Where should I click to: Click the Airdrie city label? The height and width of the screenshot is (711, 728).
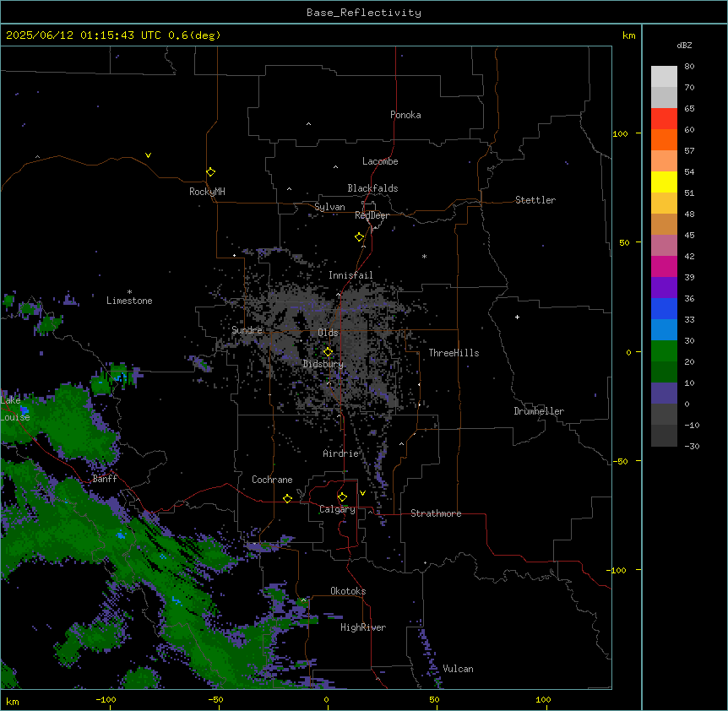[341, 453]
